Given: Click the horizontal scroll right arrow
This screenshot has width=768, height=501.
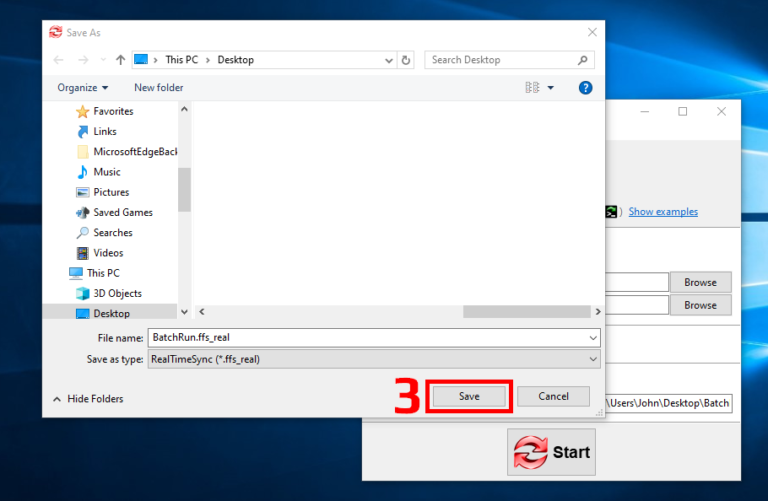Looking at the screenshot, I should [598, 311].
